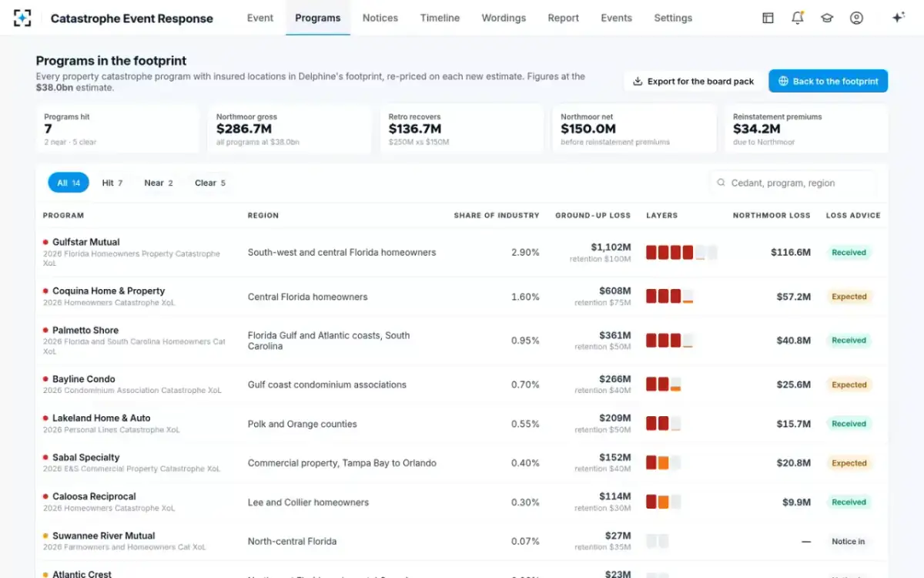Filter programs by Near 2
This screenshot has height=578, width=924.
pyautogui.click(x=159, y=183)
